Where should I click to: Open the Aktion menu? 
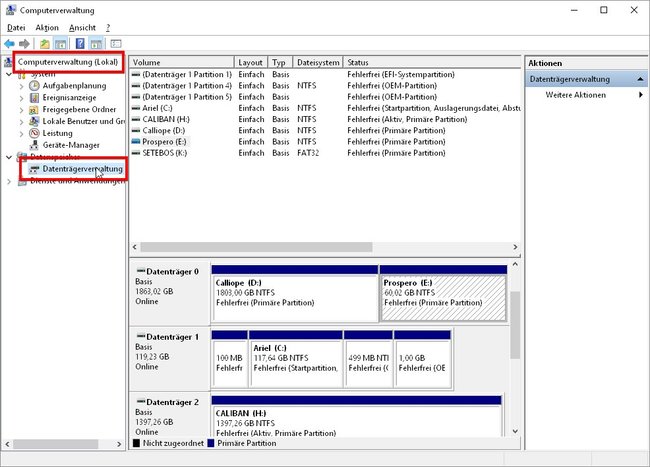click(47, 28)
